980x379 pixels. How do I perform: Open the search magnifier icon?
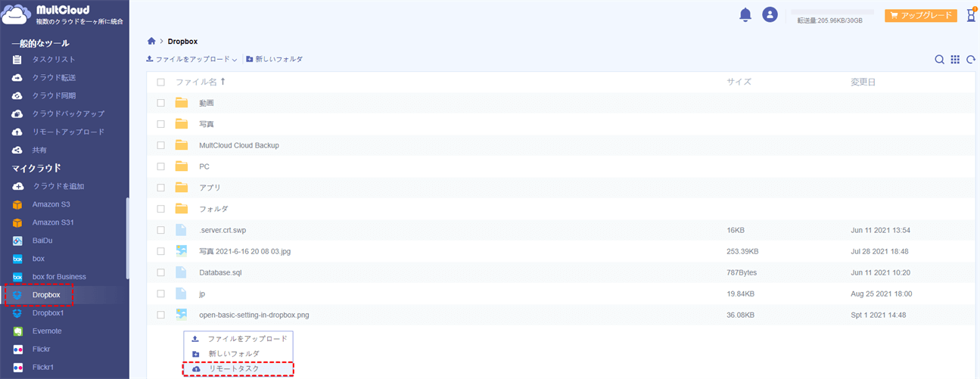939,60
